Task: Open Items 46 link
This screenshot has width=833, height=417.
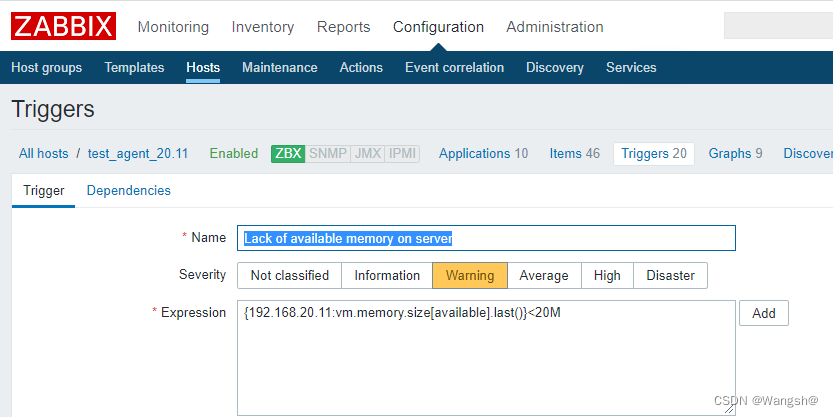Action: tap(574, 154)
